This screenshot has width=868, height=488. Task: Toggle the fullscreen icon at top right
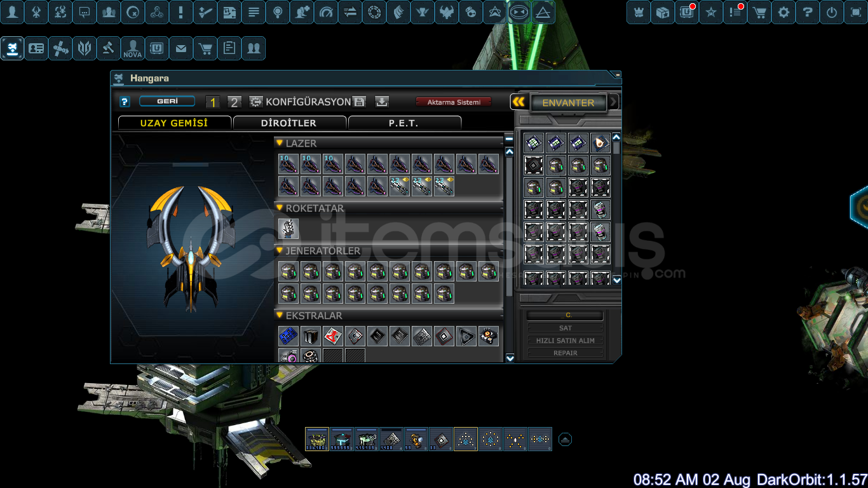(856, 12)
